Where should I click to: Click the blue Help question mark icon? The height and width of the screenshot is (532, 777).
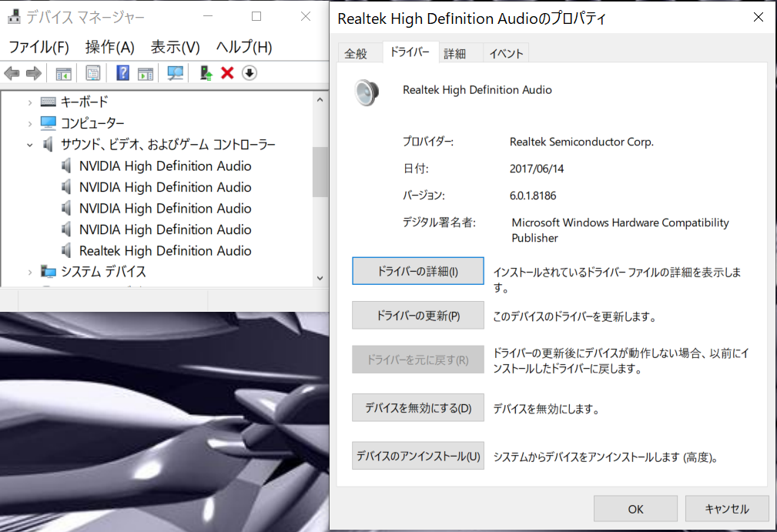(x=122, y=73)
